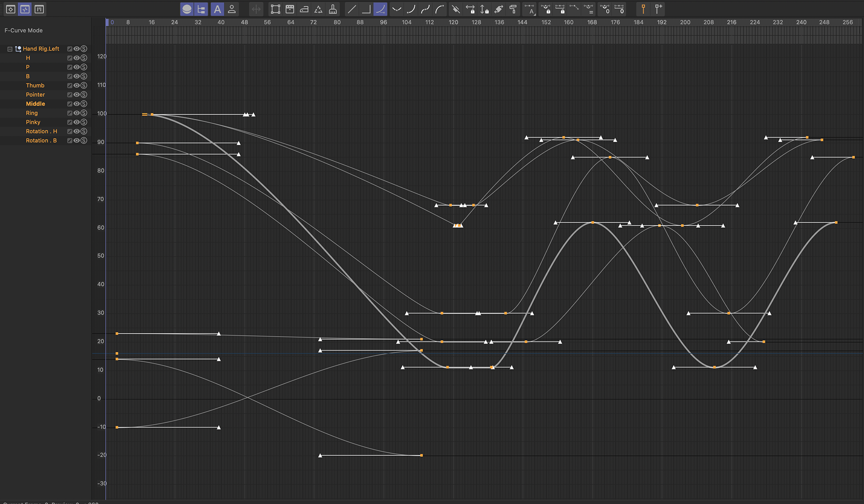Select the Thumb track
Viewport: 864px width, 504px height.
pyautogui.click(x=35, y=85)
